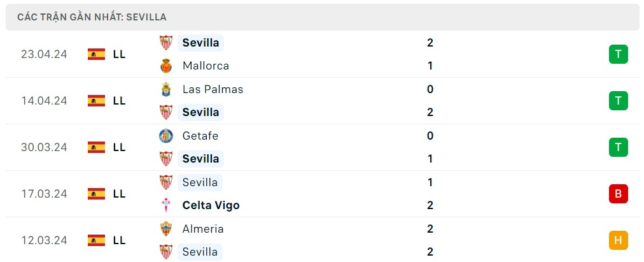Click Spain flag icon for 12.03.24 match
The width and height of the screenshot is (644, 262).
coord(96,240)
